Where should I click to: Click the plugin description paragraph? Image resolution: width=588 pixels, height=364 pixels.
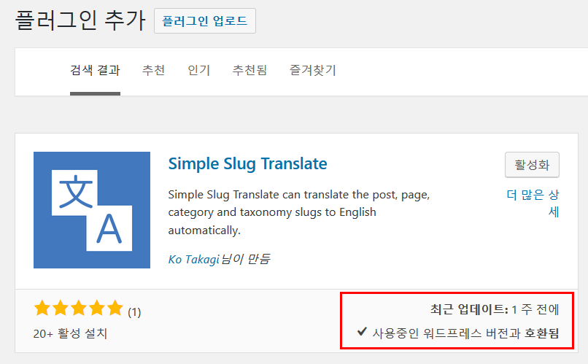point(299,212)
